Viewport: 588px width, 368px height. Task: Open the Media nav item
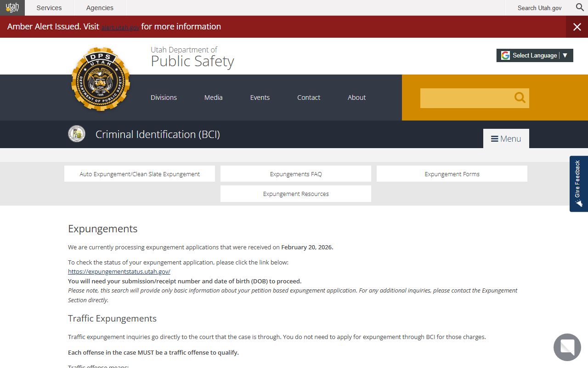[x=213, y=98]
